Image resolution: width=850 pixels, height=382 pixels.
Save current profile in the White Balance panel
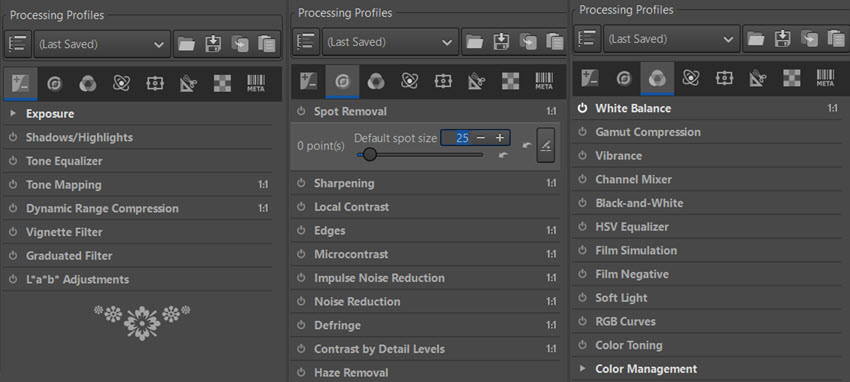click(782, 38)
